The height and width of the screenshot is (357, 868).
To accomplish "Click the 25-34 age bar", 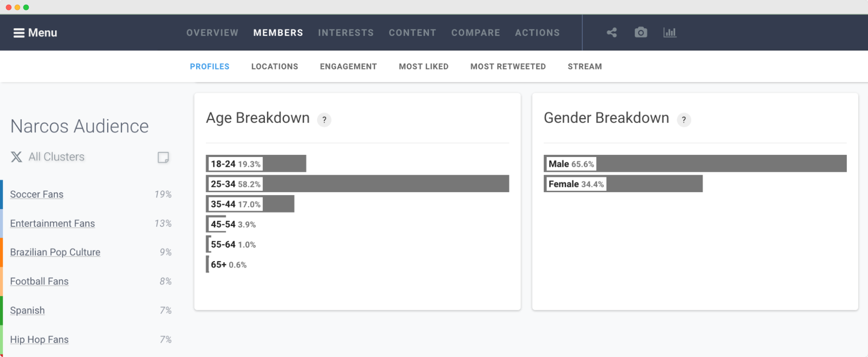I will coord(357,184).
